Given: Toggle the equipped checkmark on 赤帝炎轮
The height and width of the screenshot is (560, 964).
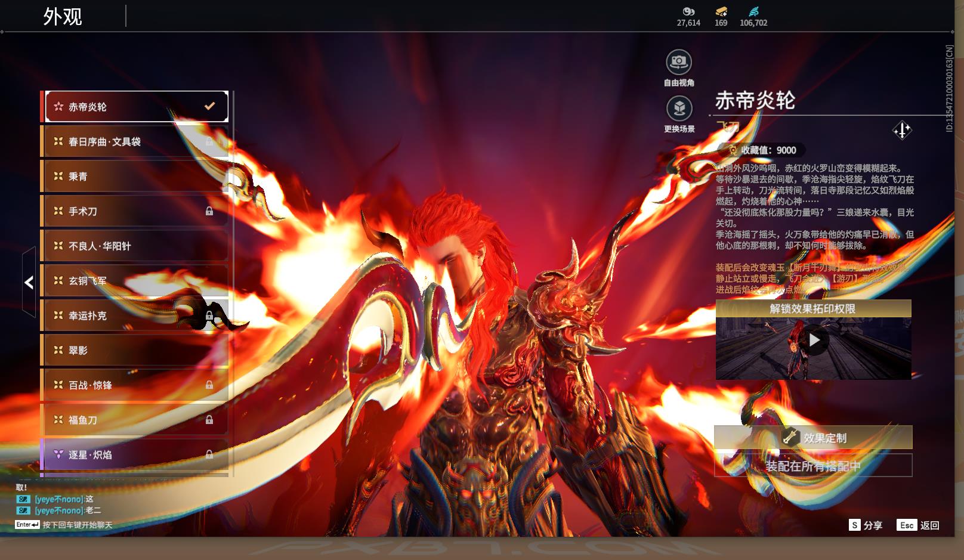Looking at the screenshot, I should click(x=209, y=106).
